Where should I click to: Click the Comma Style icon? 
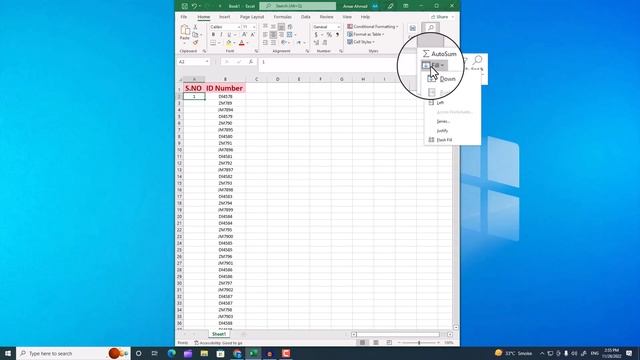pyautogui.click(x=338, y=35)
